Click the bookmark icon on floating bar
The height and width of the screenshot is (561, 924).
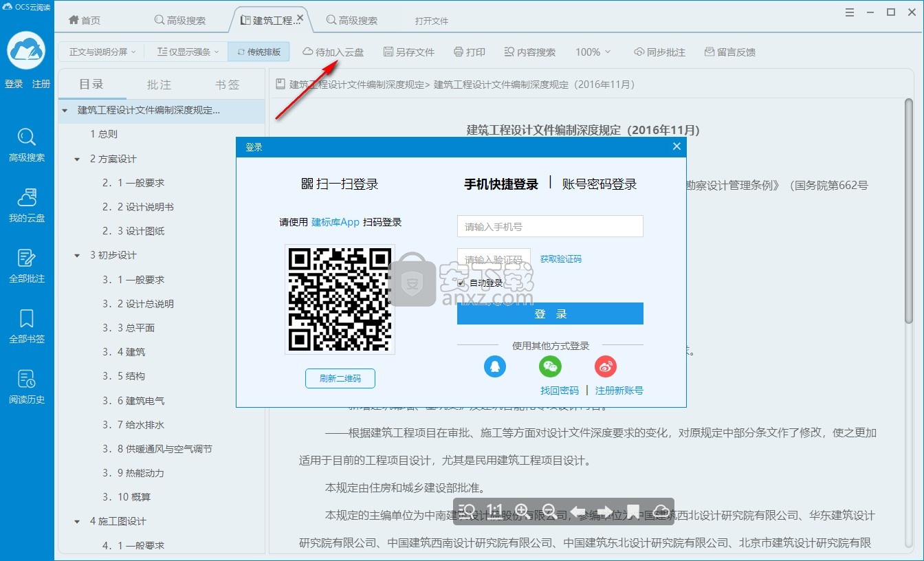point(633,511)
